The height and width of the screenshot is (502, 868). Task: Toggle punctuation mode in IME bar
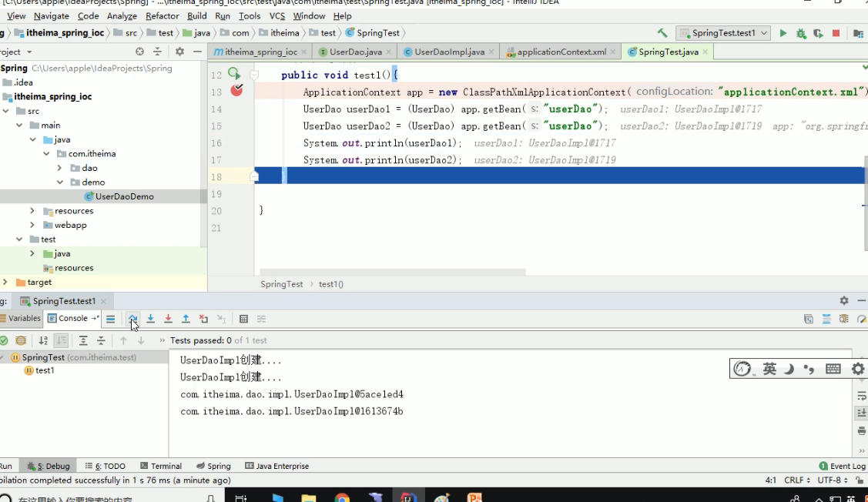point(809,369)
